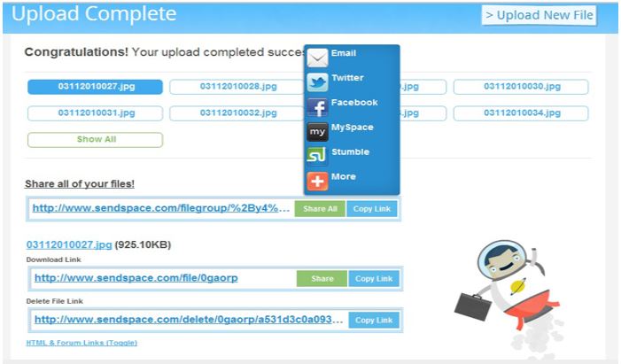
Task: Click the green Share All button
Action: coord(320,209)
